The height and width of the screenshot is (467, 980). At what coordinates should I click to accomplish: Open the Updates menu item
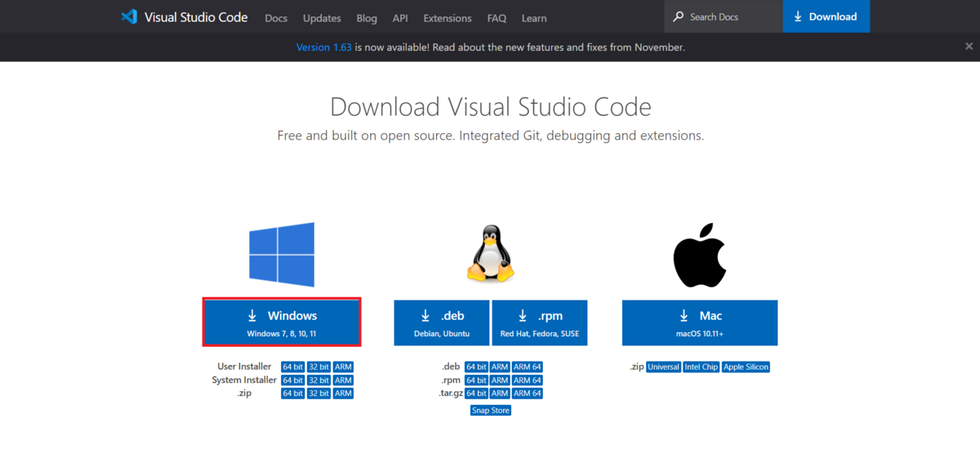[x=322, y=18]
